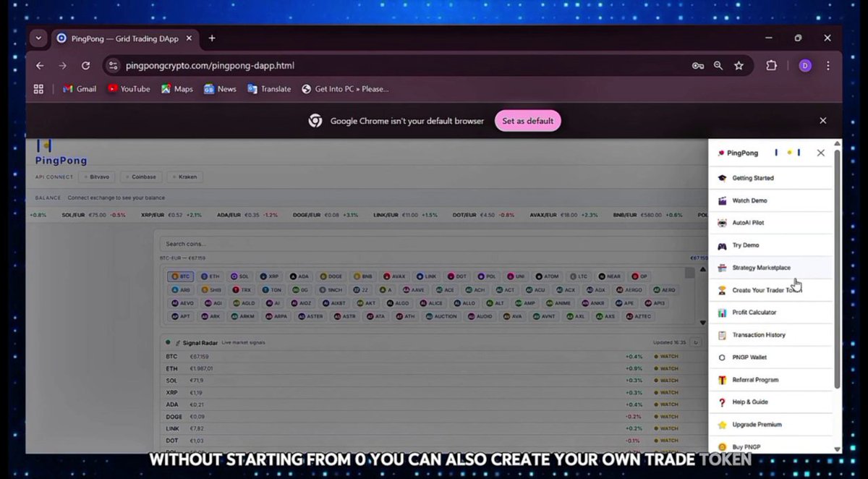This screenshot has height=479, width=868.
Task: Open Chrome three-dot menu
Action: (827, 66)
